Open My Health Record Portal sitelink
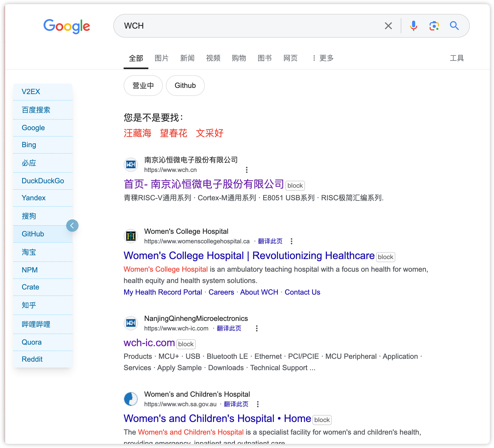 coord(163,292)
